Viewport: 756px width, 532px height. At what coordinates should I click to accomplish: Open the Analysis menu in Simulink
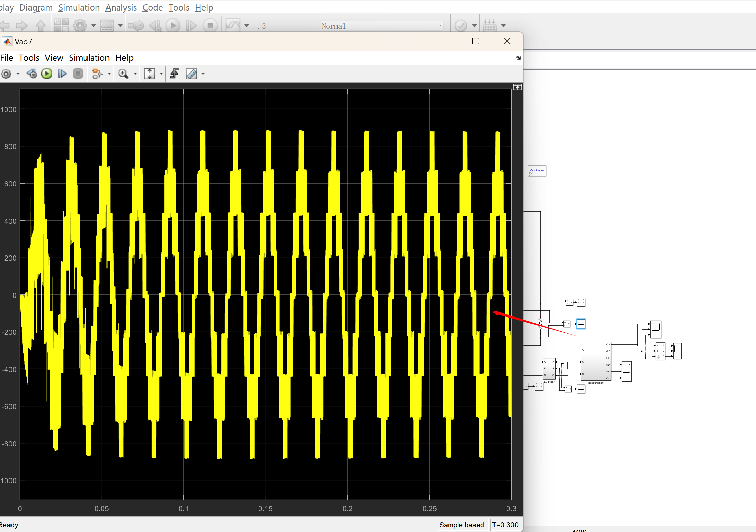pyautogui.click(x=121, y=7)
